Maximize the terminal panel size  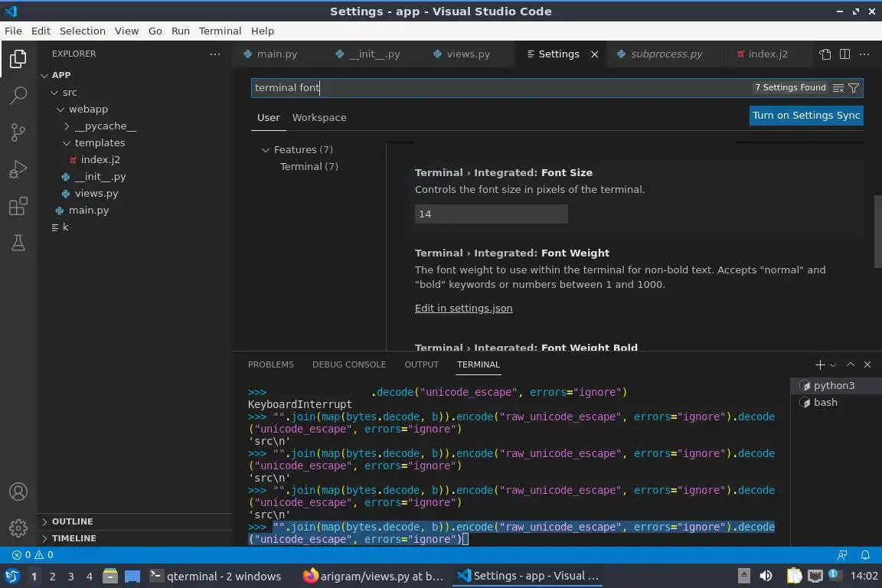click(x=851, y=364)
